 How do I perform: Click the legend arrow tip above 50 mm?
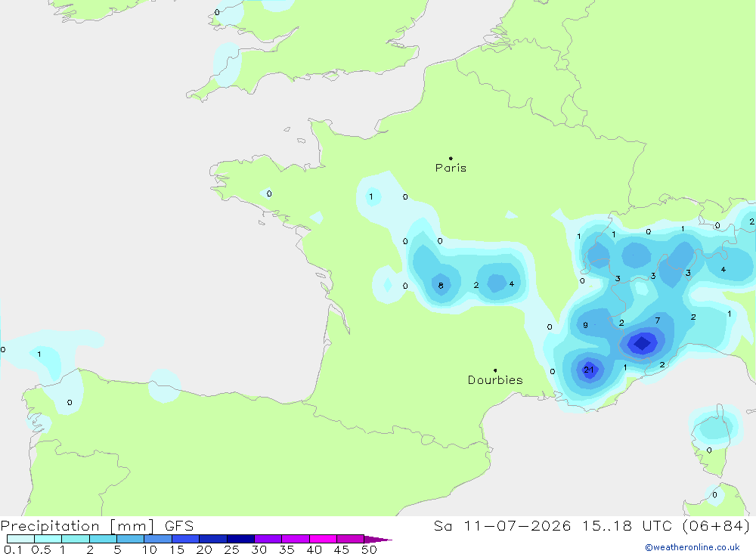click(x=378, y=539)
